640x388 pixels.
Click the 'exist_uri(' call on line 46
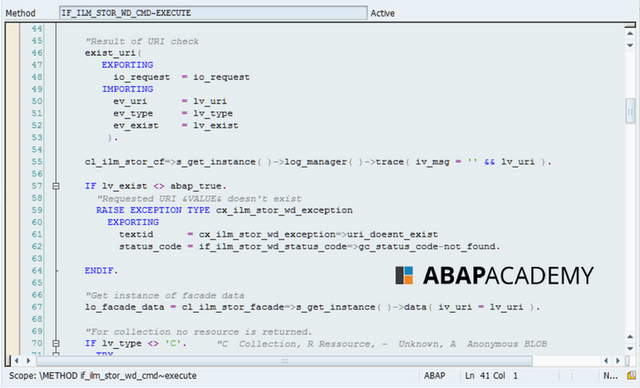[113, 53]
